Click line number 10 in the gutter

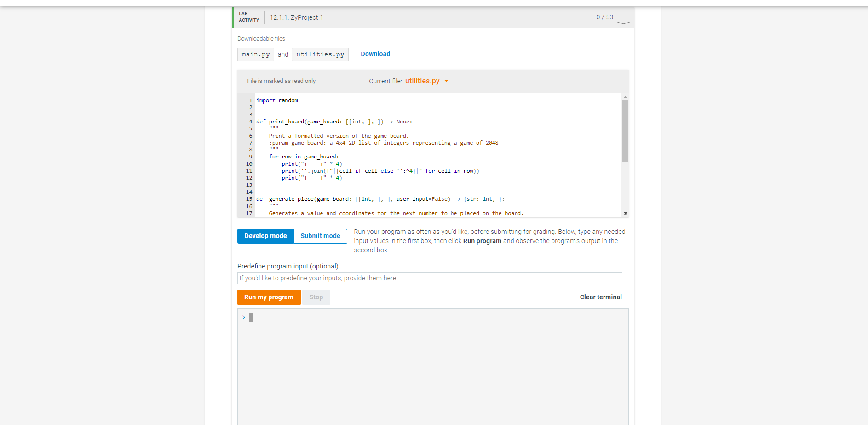(249, 164)
